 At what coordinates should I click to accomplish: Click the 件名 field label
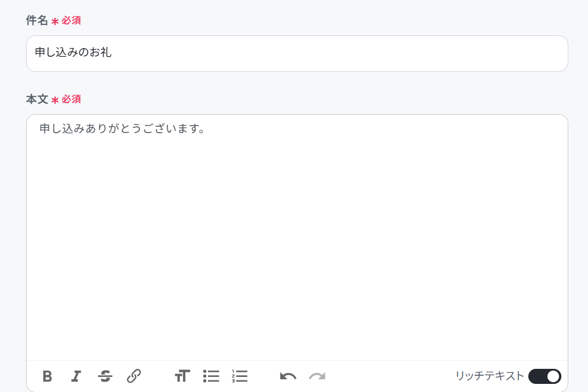click(x=36, y=20)
